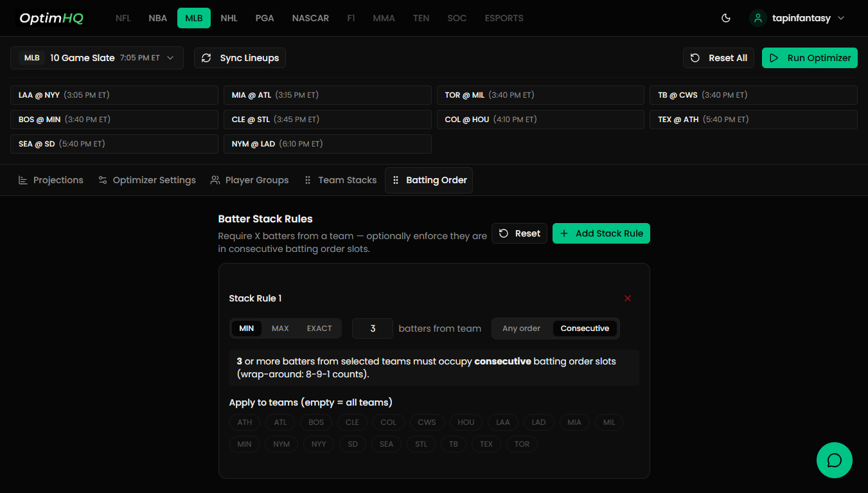Open the tapinfantasy account menu chevron
This screenshot has width=868, height=493.
pyautogui.click(x=841, y=18)
